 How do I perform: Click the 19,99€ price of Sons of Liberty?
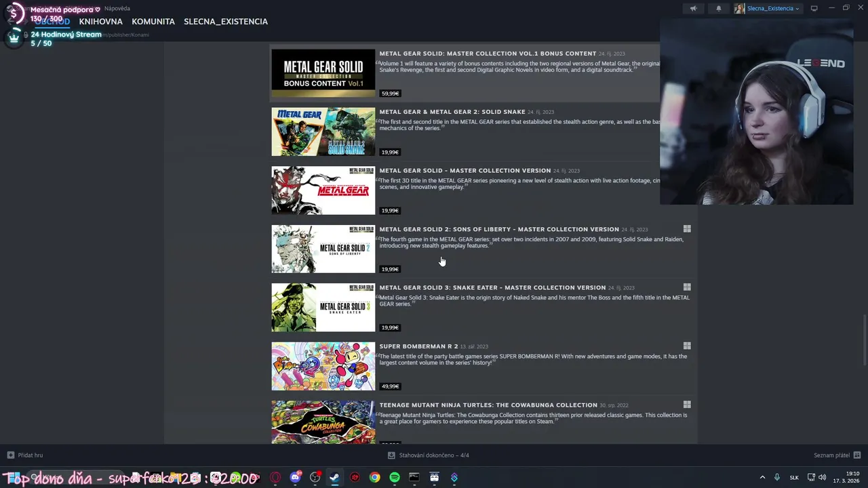(390, 269)
